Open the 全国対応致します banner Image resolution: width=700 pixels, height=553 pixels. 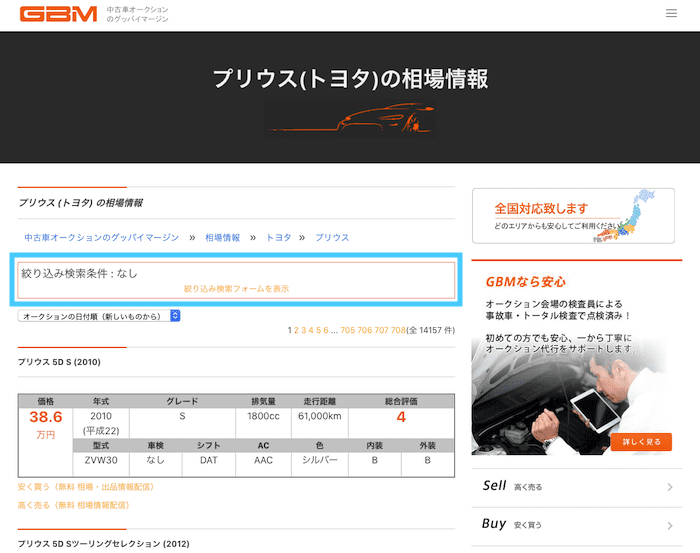click(x=573, y=216)
